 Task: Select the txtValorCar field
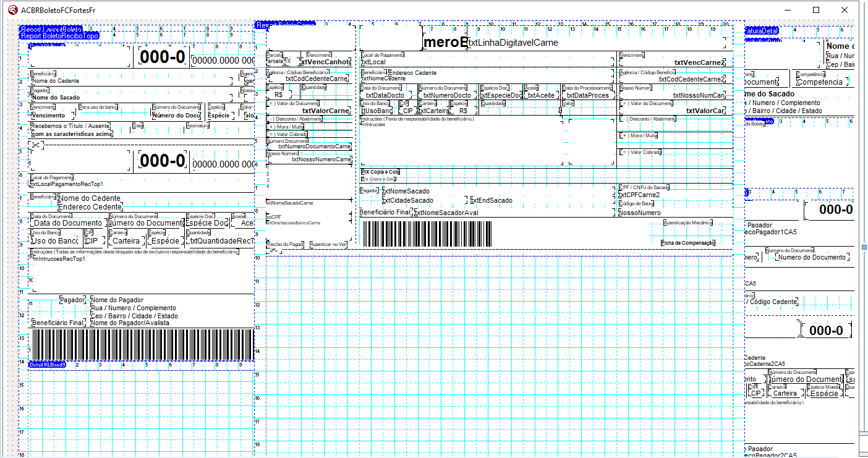(x=706, y=111)
